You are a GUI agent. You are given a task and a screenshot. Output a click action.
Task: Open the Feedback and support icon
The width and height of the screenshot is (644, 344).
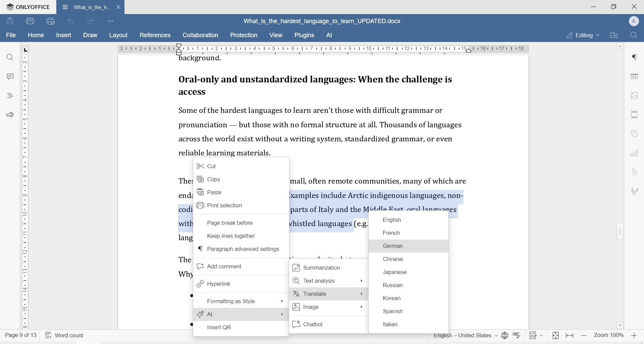[x=10, y=115]
